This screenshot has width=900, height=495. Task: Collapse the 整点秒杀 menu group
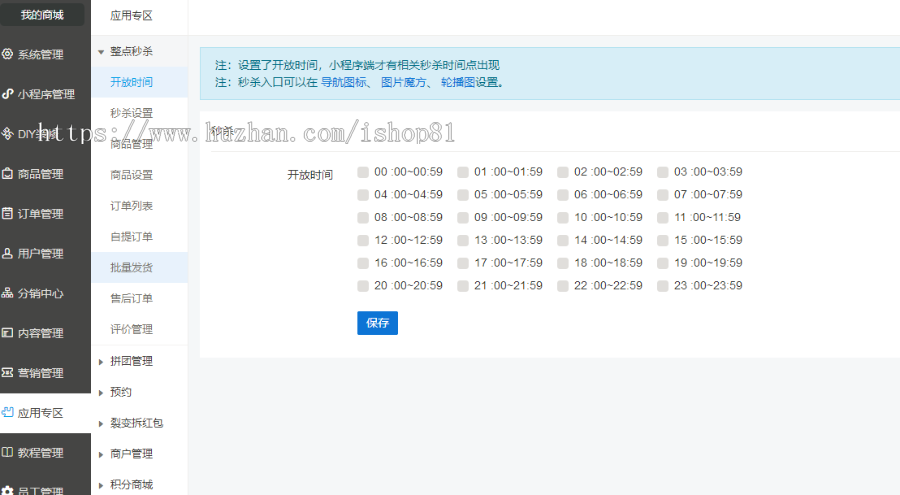coord(101,51)
